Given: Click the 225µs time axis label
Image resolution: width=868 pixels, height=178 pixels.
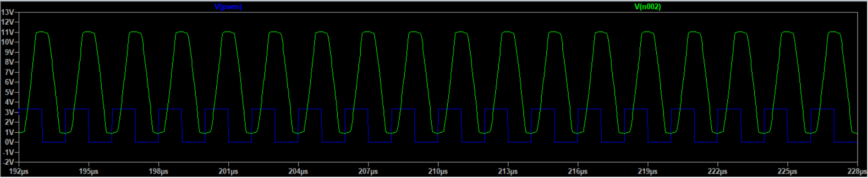Looking at the screenshot, I should (x=787, y=172).
